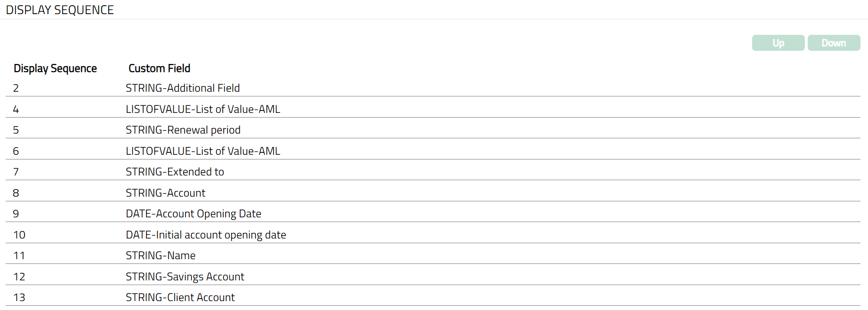Select DATE-Initial account opening date entry
Viewport: 868px width, 310px height.
click(206, 235)
